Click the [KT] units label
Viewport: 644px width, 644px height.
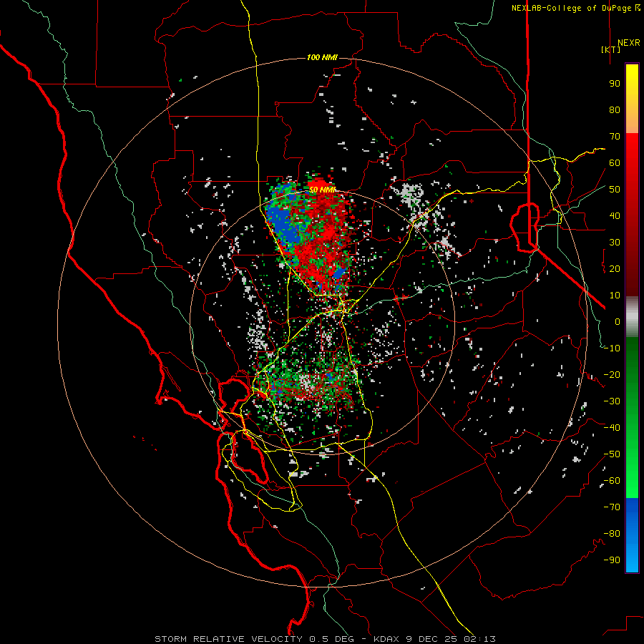point(610,49)
